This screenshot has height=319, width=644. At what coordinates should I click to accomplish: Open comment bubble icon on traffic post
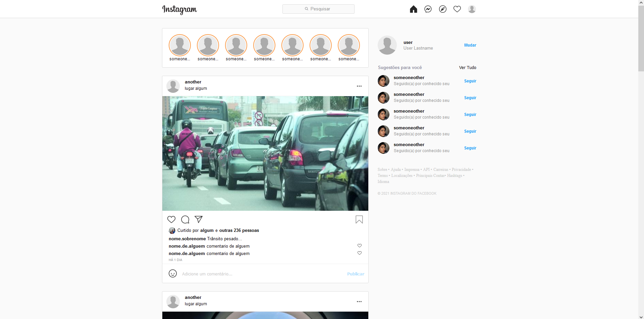[x=185, y=219]
